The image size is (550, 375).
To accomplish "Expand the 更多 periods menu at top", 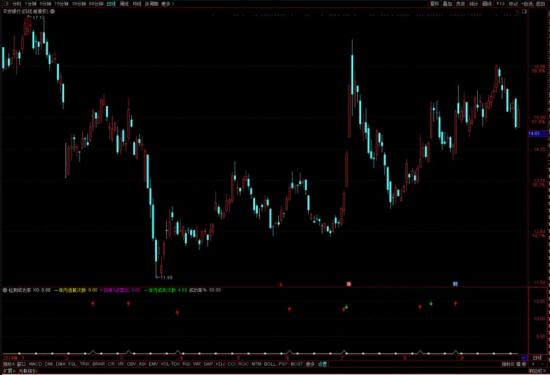I will click(167, 4).
